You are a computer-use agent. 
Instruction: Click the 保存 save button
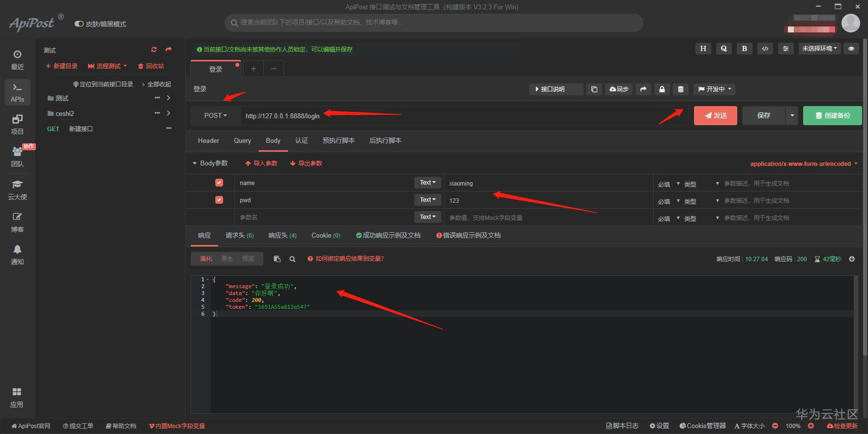point(764,115)
